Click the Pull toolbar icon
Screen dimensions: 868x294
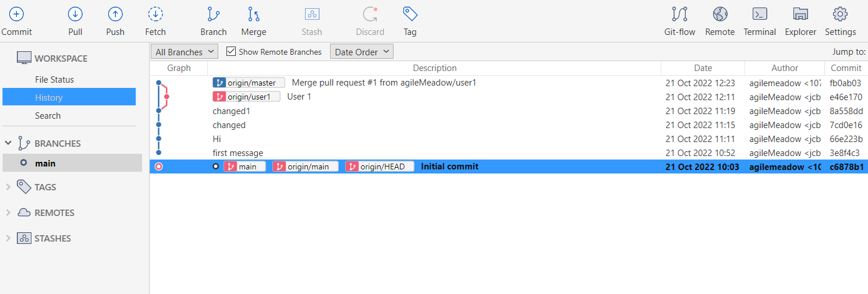pos(75,14)
